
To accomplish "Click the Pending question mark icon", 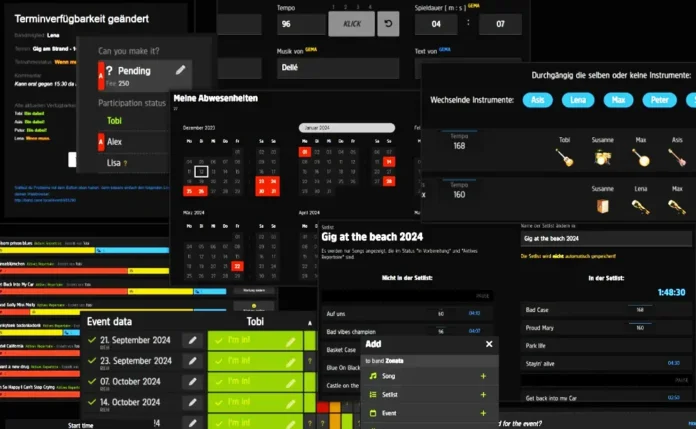I will pyautogui.click(x=109, y=71).
